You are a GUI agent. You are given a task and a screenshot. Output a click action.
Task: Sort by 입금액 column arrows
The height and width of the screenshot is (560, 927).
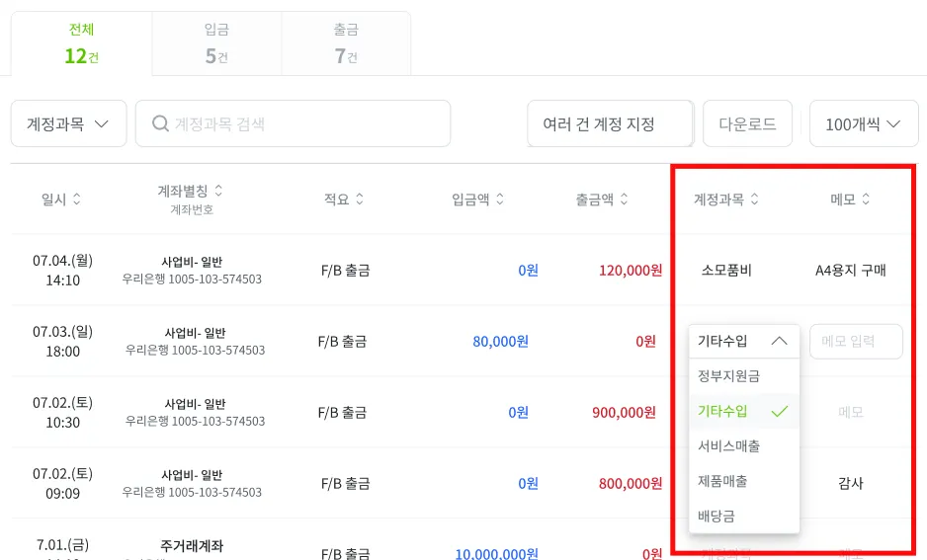[x=500, y=200]
